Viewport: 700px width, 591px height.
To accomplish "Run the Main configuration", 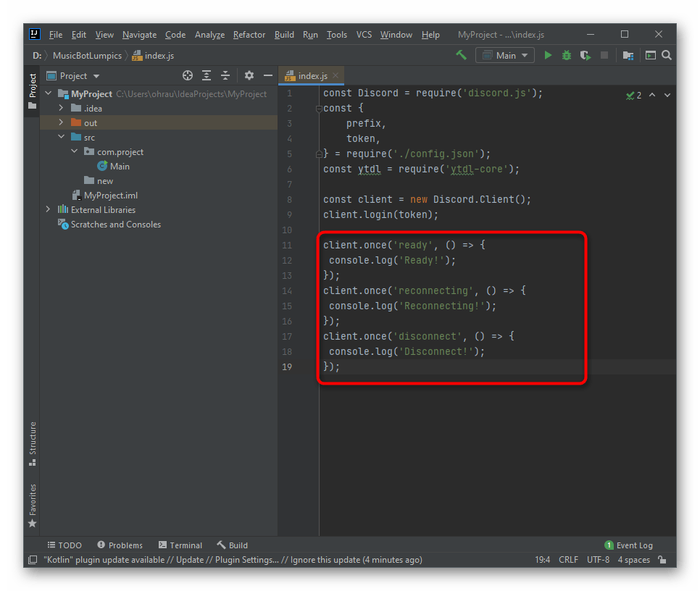I will (x=548, y=55).
